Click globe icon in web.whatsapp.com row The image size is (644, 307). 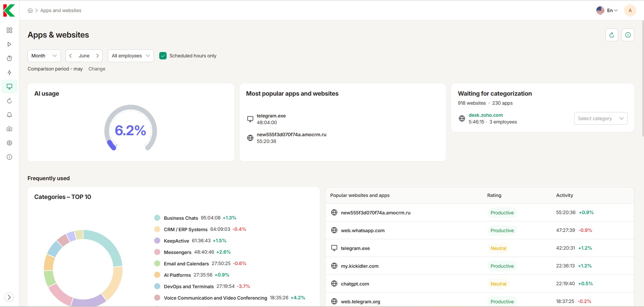[334, 230]
